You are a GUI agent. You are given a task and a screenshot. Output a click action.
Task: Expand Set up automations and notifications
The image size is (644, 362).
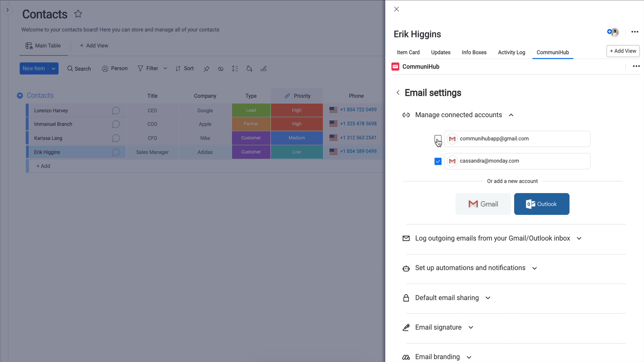[x=534, y=268]
